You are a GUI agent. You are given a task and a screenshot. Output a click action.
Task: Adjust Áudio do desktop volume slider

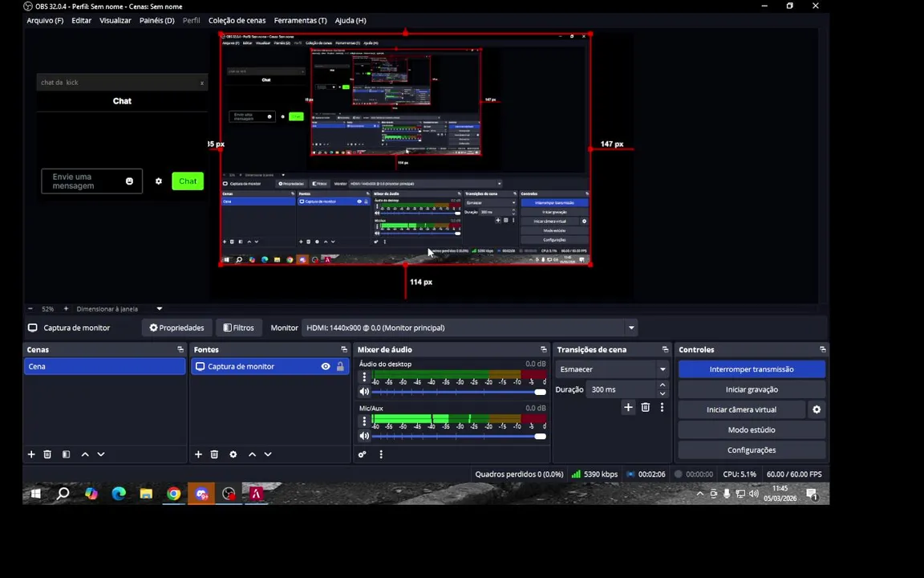[x=459, y=392]
